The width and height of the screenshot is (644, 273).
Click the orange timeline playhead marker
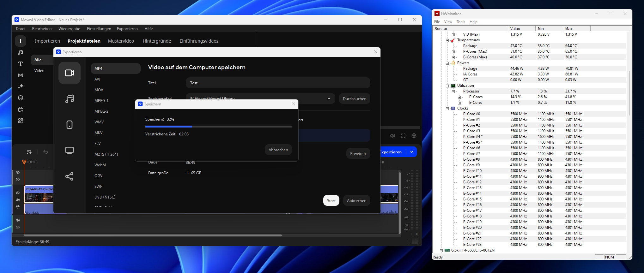[24, 162]
